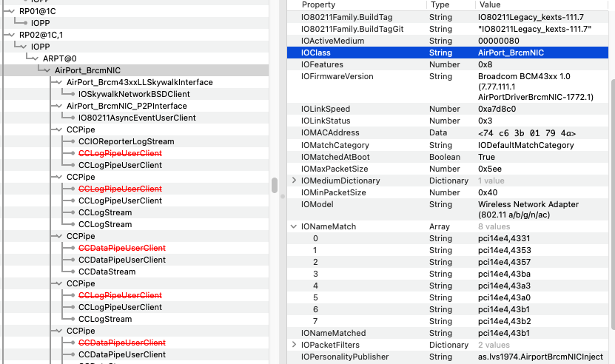Select the IO80211Family.BuildTag property row
Viewport: 615px width, 364px height.
448,17
